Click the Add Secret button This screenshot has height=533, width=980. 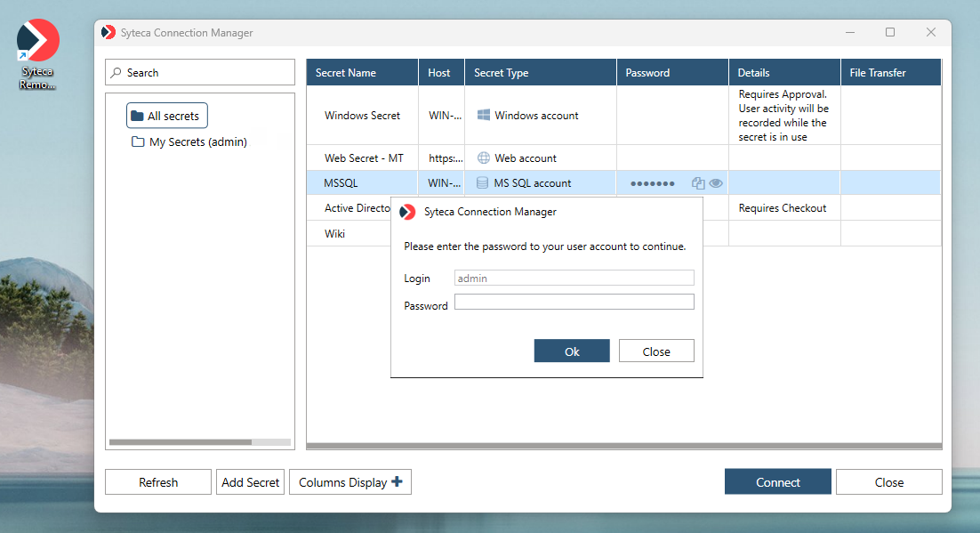(250, 482)
